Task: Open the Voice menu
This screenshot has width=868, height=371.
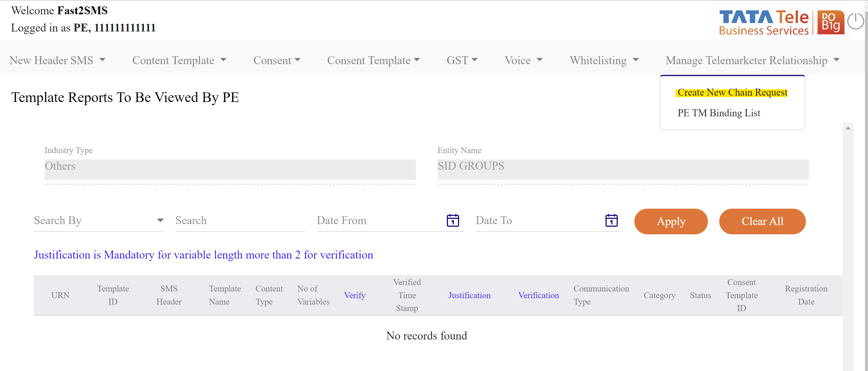Action: (x=523, y=60)
